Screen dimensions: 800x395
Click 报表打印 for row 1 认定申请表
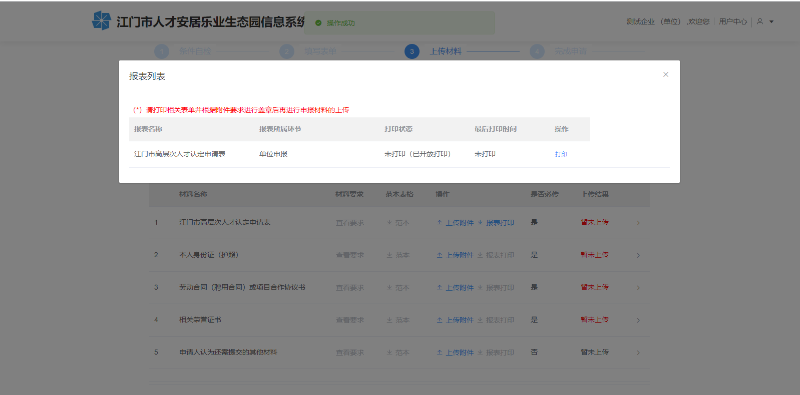click(495, 223)
